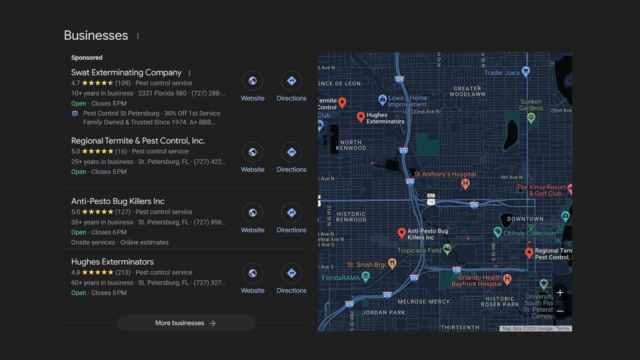Get directions to Swat Exterminating Company
Image resolution: width=640 pixels, height=360 pixels.
tap(291, 81)
